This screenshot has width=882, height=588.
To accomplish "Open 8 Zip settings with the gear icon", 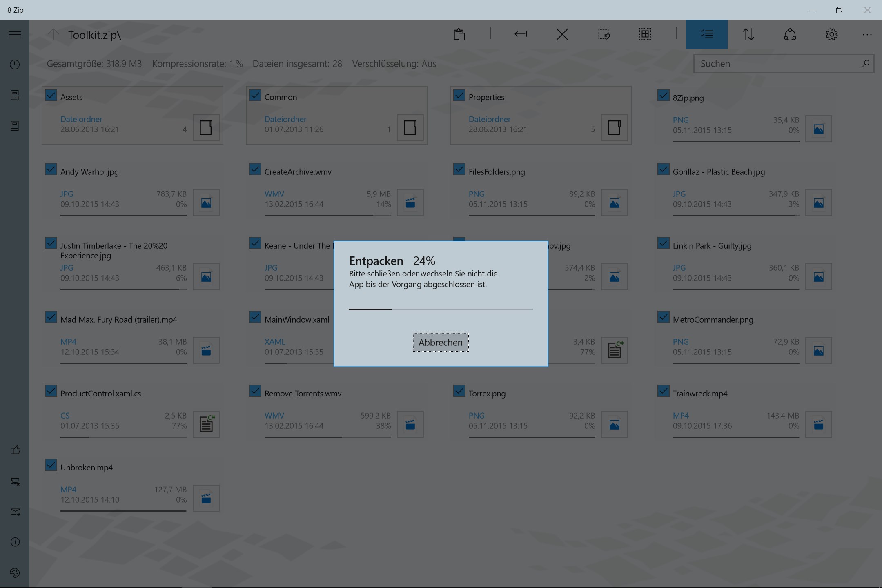I will [832, 34].
